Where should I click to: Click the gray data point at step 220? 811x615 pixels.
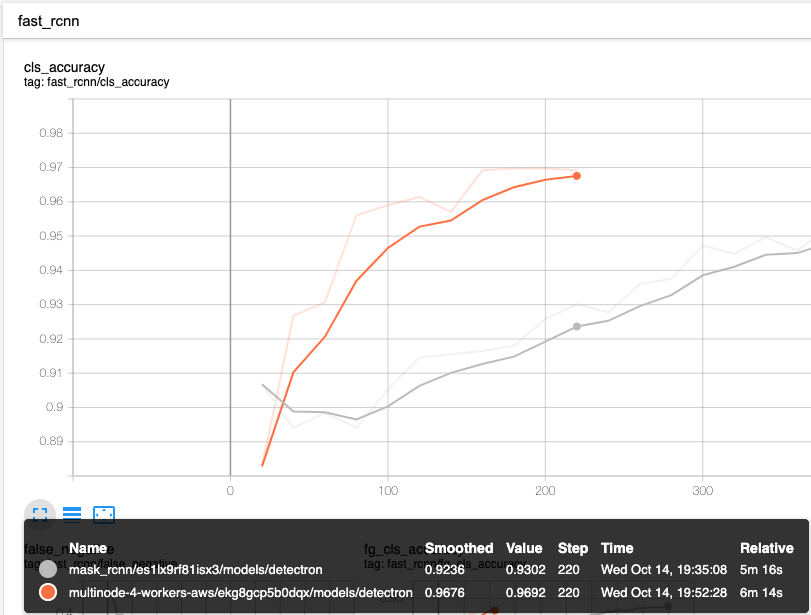click(x=577, y=326)
